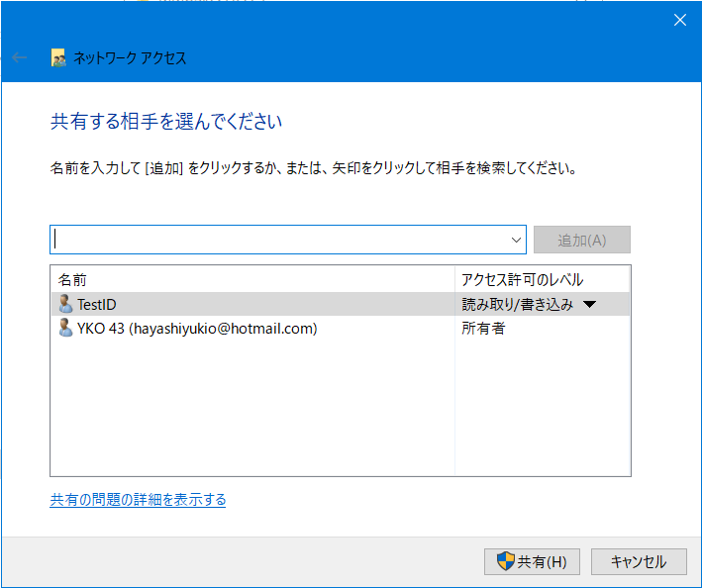Click the 所有者 permission cell
The width and height of the screenshot is (702, 588).
[x=483, y=329]
